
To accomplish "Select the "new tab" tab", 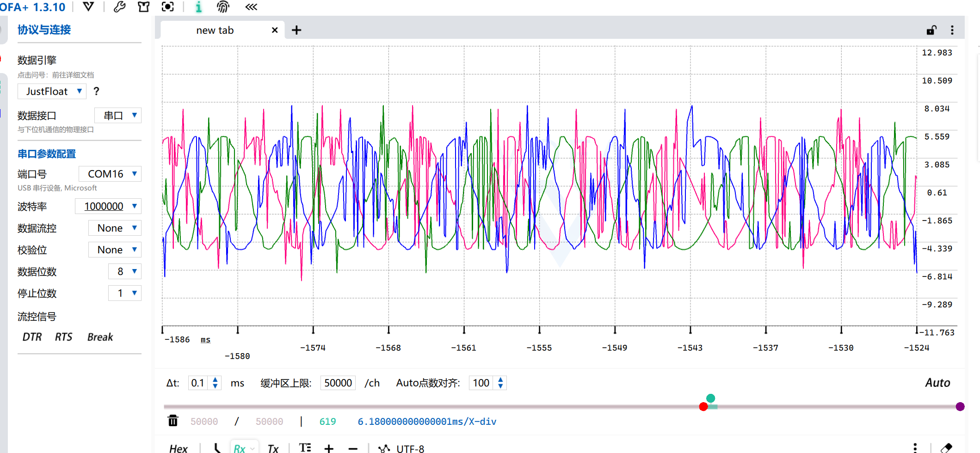I will pos(215,31).
